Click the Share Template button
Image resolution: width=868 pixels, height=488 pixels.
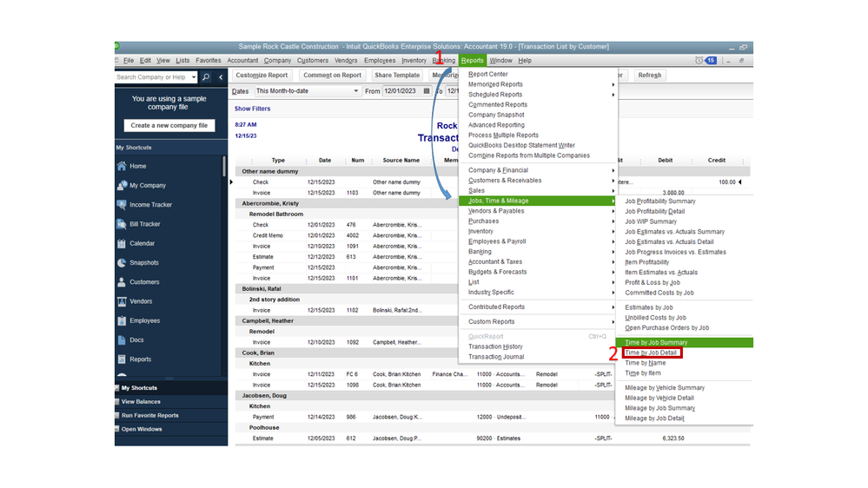pos(397,76)
